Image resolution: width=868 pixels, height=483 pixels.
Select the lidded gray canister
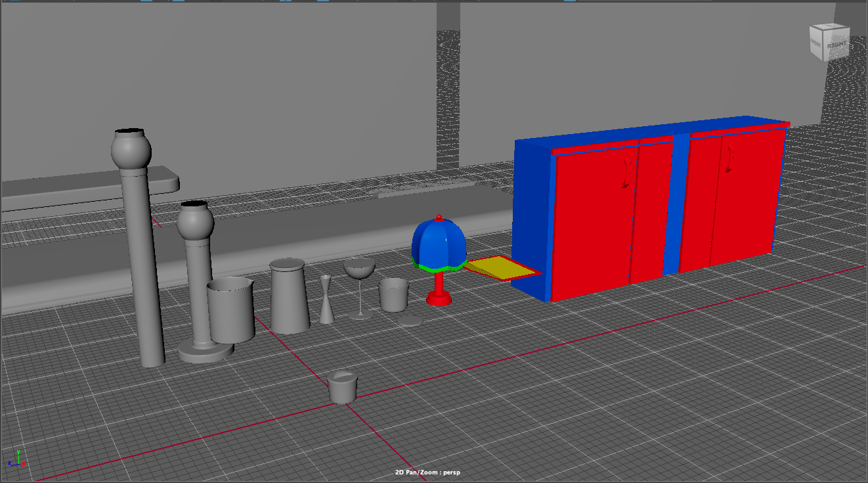[x=289, y=296]
